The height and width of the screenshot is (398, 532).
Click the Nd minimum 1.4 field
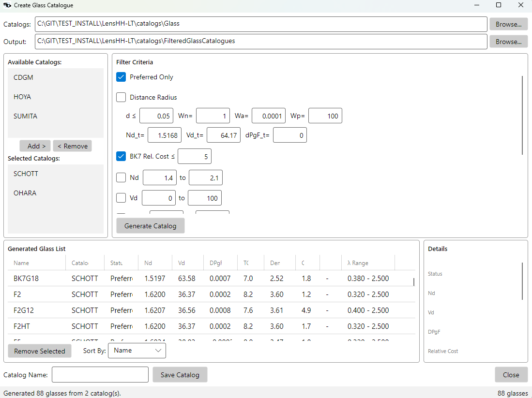(x=160, y=177)
